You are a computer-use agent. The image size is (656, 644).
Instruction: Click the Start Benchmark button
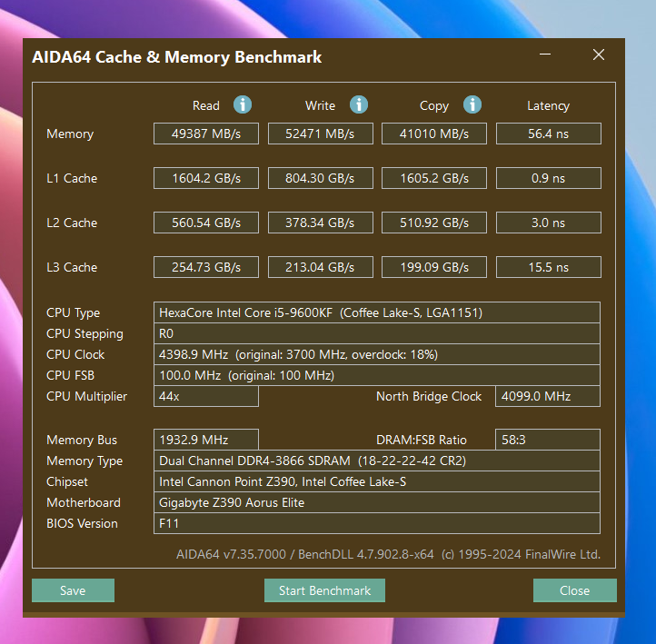click(324, 590)
